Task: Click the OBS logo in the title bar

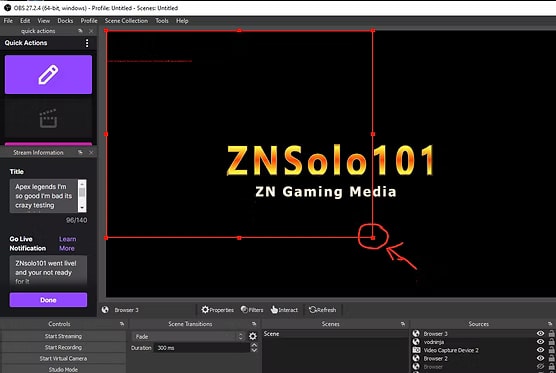Action: 7,7
